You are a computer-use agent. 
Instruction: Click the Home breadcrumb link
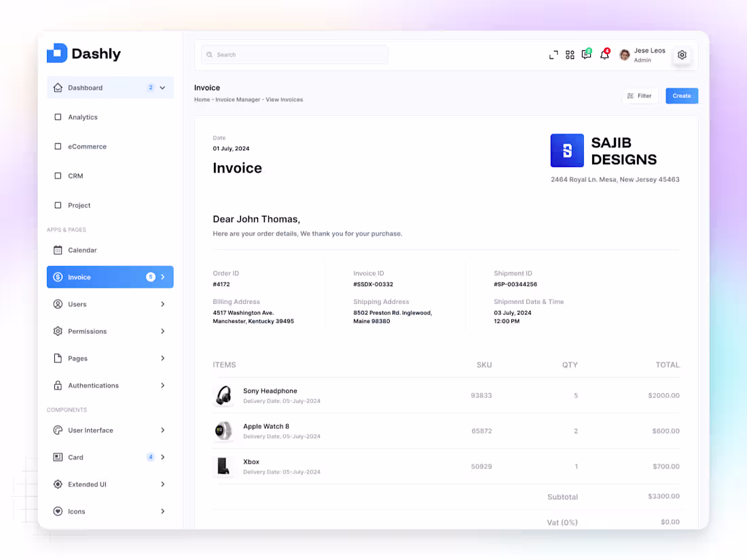(x=202, y=99)
